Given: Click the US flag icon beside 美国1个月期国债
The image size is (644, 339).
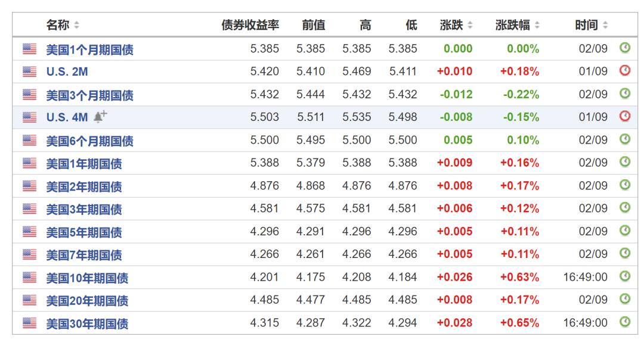Looking at the screenshot, I should [30, 49].
